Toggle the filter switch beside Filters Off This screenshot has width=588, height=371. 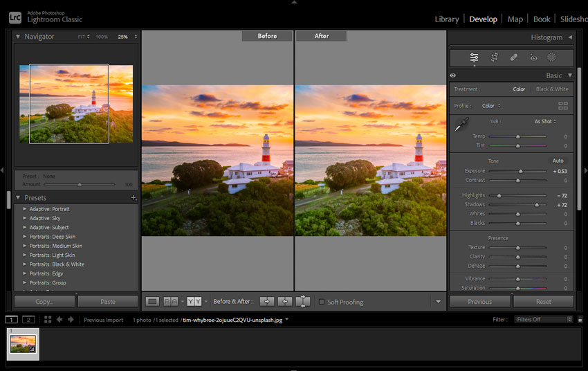pos(580,320)
